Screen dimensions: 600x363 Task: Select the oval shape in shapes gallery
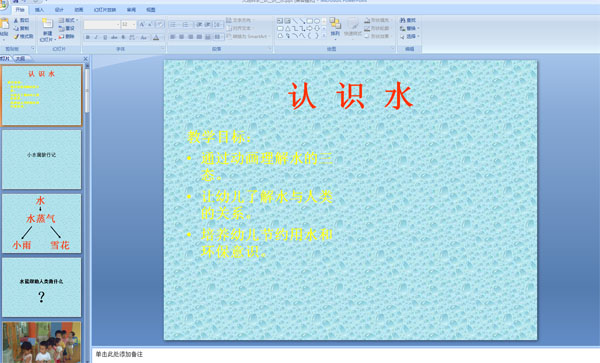click(x=317, y=21)
